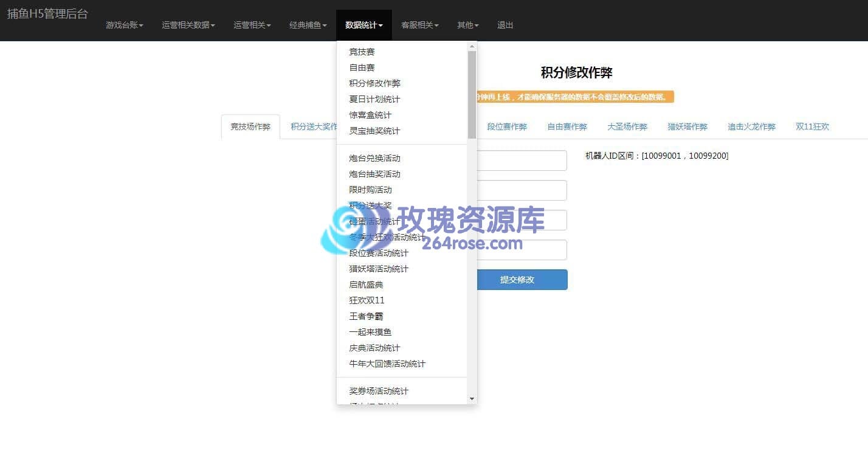Open the 运营相关 dropdown menu

point(252,25)
